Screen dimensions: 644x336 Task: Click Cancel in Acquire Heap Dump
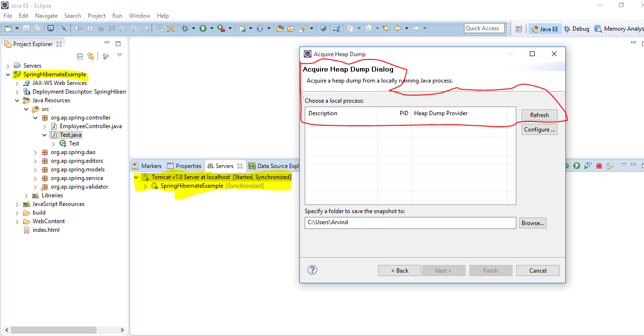click(538, 271)
